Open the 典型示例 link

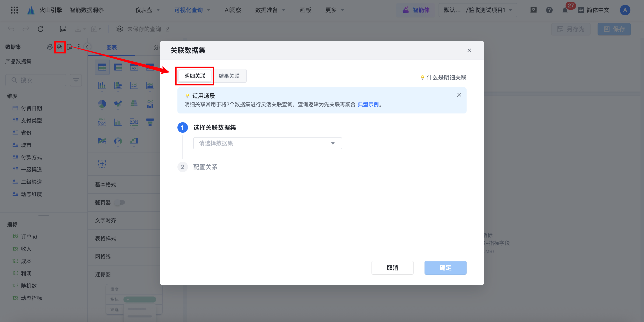point(368,104)
